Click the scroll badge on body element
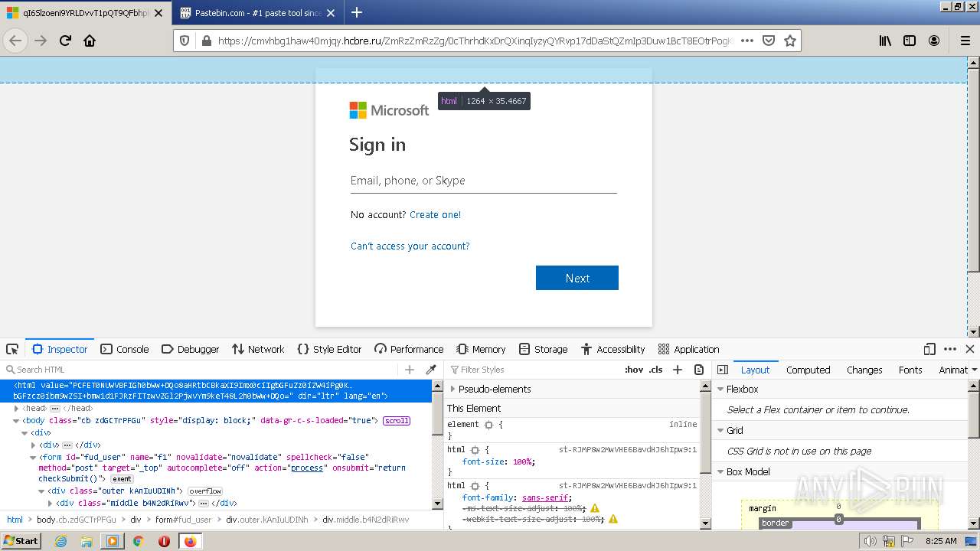 [x=397, y=421]
